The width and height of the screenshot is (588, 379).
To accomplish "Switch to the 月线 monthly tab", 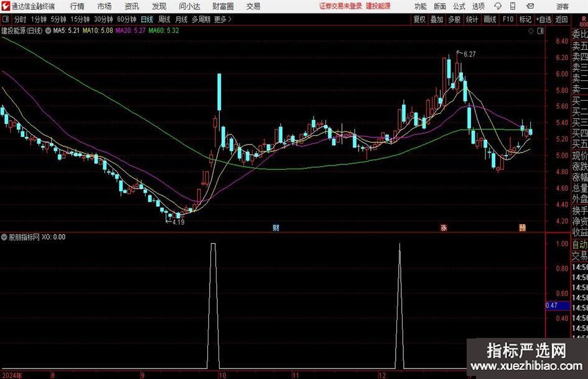I will click(x=182, y=19).
